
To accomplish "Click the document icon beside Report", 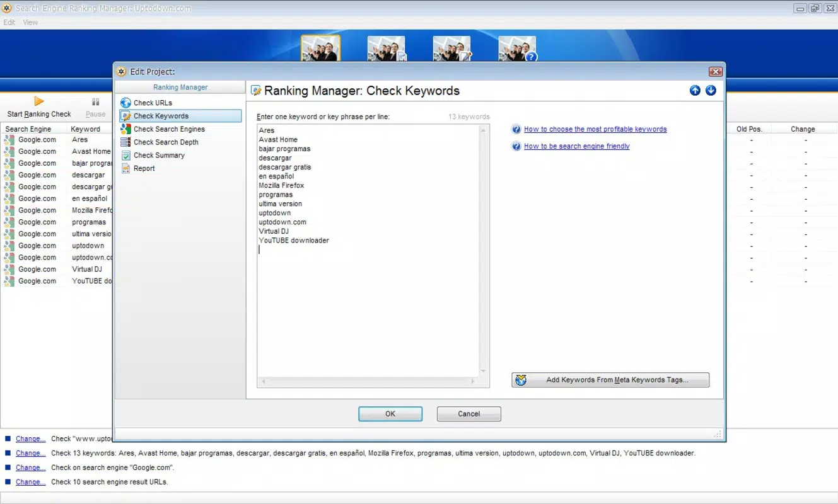I will [x=125, y=169].
